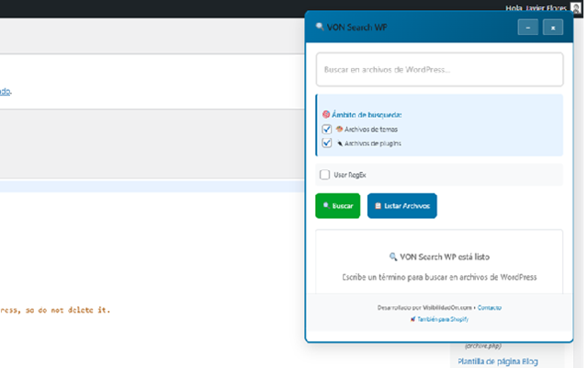This screenshot has width=588, height=368.
Task: Click the palette icon next to Archivos de temas
Action: tap(339, 129)
